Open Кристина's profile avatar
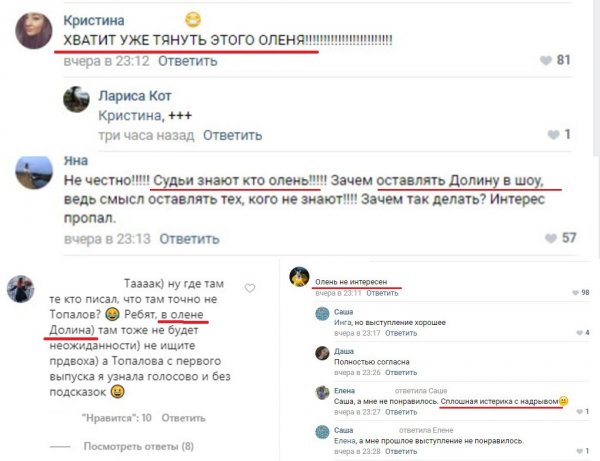The width and height of the screenshot is (600, 461). click(x=34, y=31)
